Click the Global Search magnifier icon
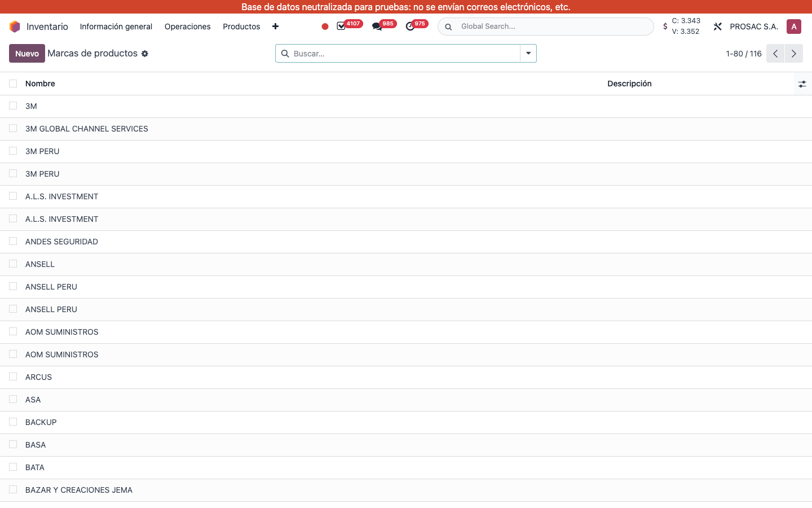 tap(448, 27)
